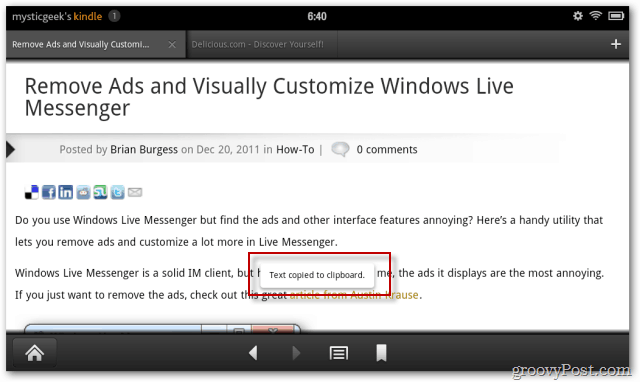Share article on Twitter
Screen dimensions: 640x382
point(118,192)
